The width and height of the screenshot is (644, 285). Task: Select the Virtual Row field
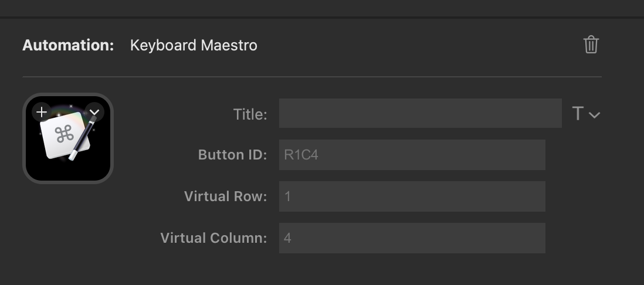pyautogui.click(x=412, y=196)
